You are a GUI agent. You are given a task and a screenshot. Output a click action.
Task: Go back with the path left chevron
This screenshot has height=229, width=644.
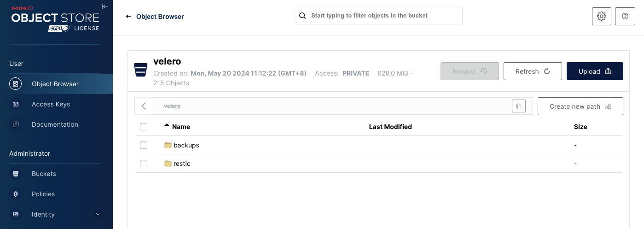click(144, 106)
